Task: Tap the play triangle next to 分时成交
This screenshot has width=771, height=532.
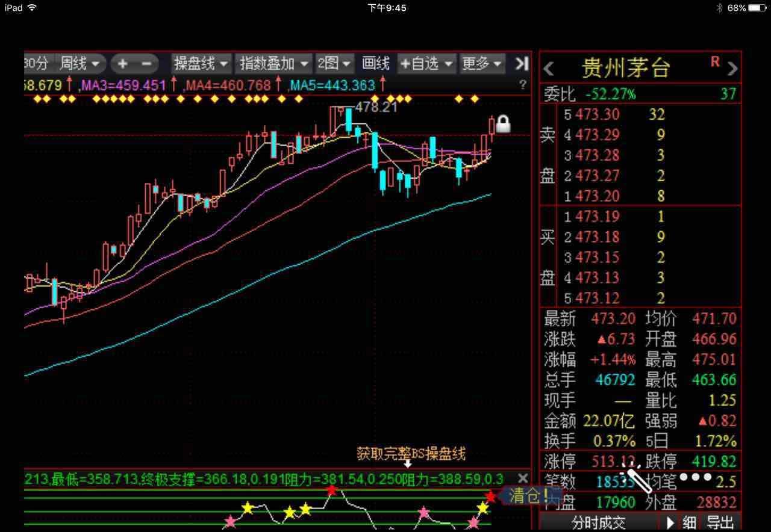Action: [670, 522]
